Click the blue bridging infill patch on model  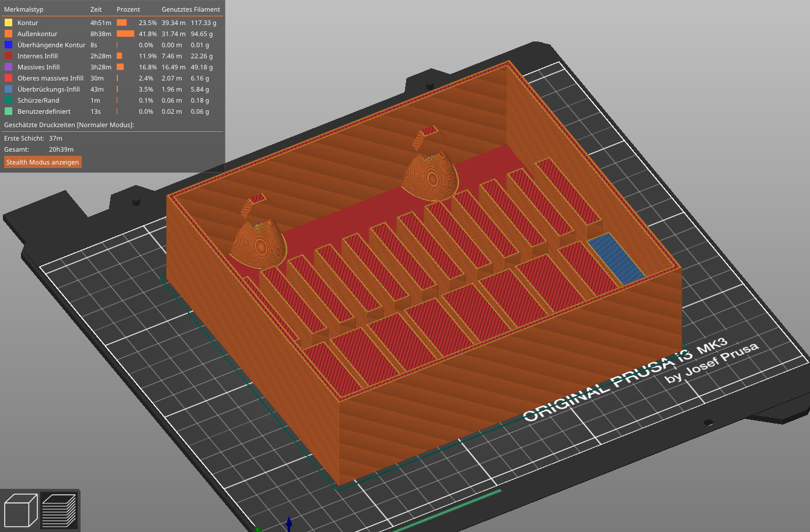click(616, 259)
